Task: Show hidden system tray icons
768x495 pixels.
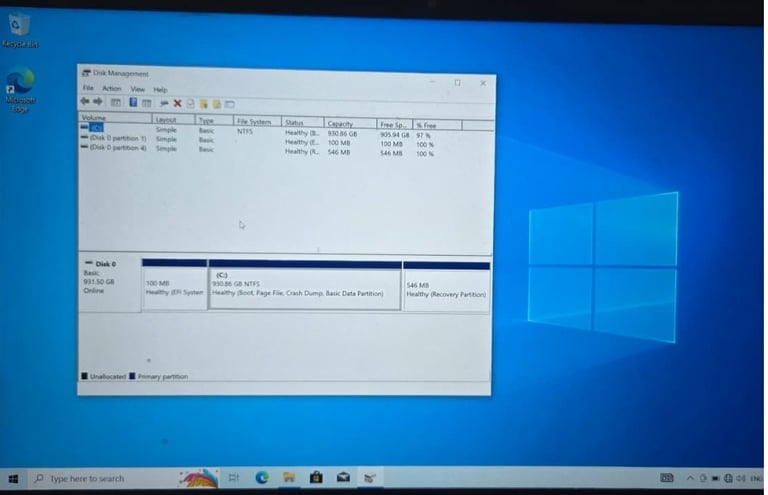Action: [690, 478]
